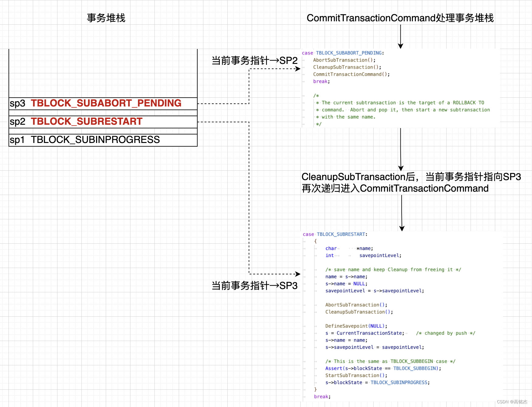Click the comment line 'The current subtransaction is the target'

click(400, 103)
